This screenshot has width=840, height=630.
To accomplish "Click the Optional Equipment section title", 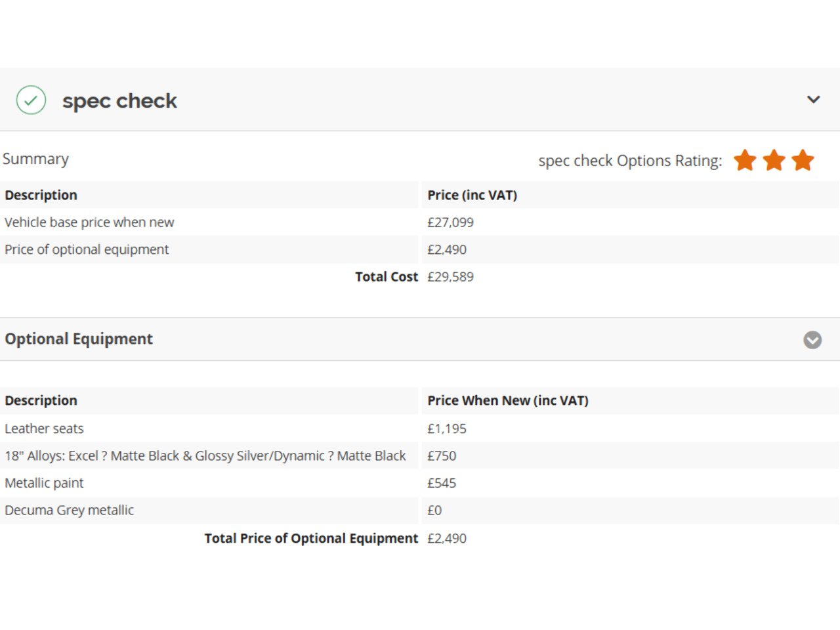I will [79, 339].
